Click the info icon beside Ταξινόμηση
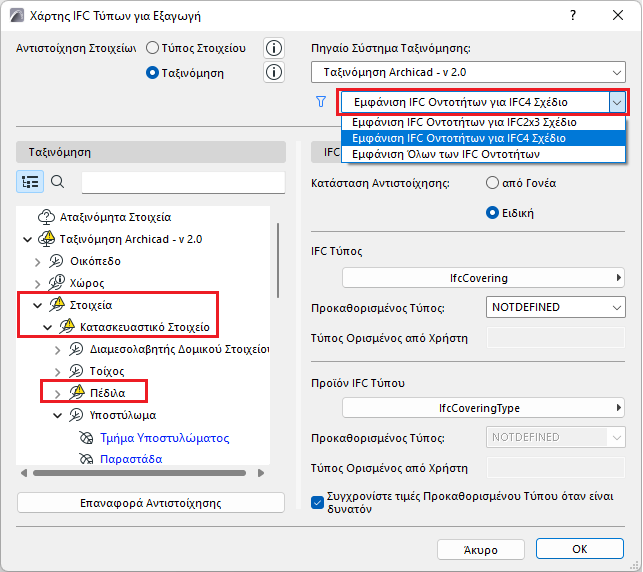This screenshot has width=643, height=572. 274,73
